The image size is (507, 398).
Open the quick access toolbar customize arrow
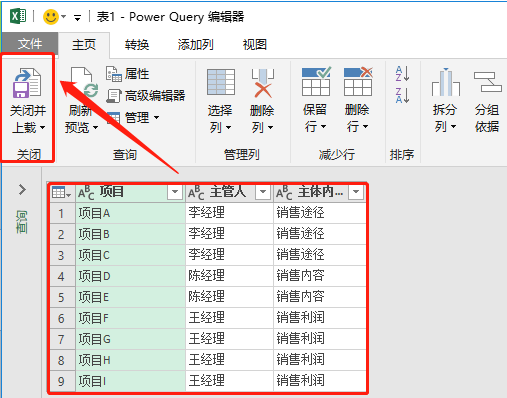[77, 17]
